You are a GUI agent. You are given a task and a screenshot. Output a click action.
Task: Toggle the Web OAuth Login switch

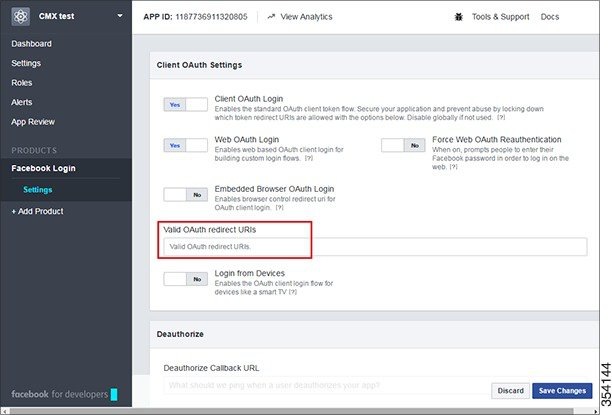(x=185, y=145)
